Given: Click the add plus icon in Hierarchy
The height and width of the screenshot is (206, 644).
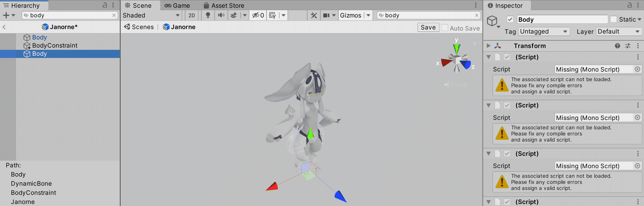Looking at the screenshot, I should 6,16.
